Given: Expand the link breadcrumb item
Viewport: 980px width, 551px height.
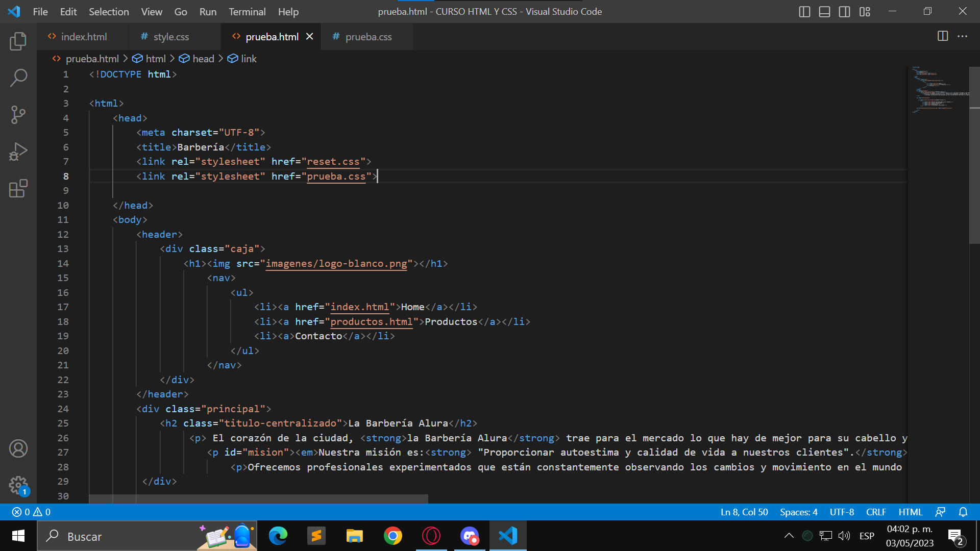Looking at the screenshot, I should [242, 59].
